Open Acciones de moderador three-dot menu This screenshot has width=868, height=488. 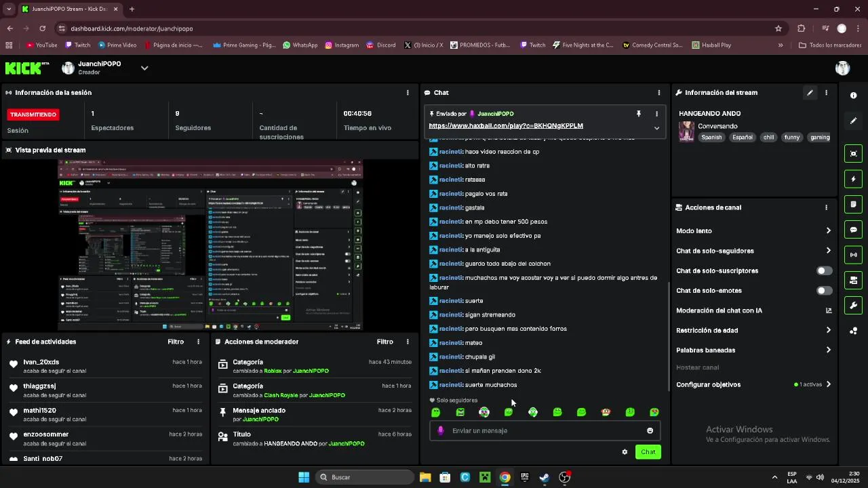408,342
